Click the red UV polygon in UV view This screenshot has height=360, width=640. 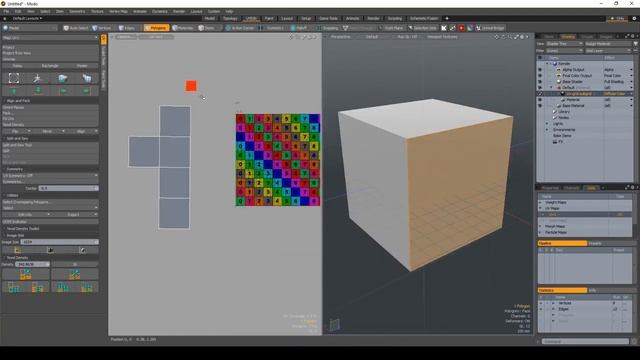click(x=191, y=86)
